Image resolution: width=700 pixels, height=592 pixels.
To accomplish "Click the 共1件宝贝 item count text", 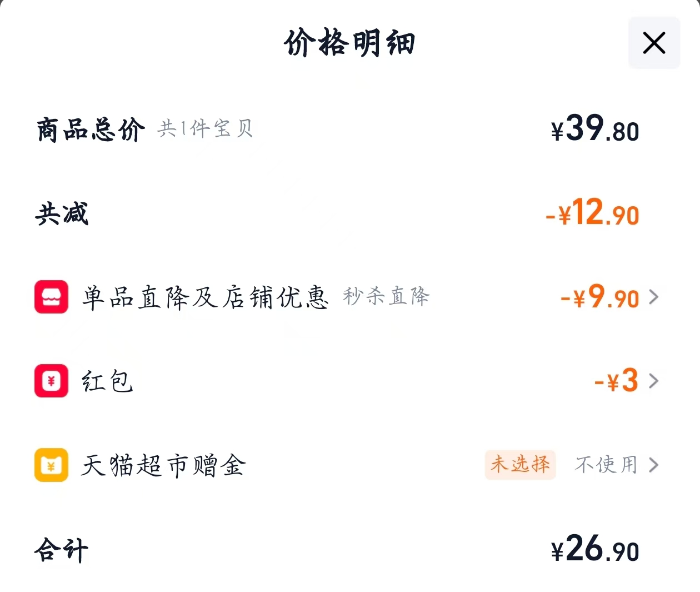I will click(206, 129).
